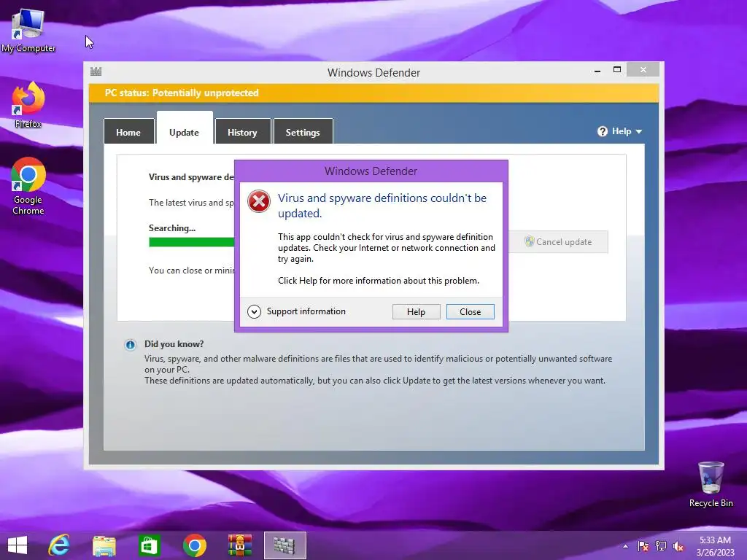Open Internet Explorer from taskbar

point(59,545)
